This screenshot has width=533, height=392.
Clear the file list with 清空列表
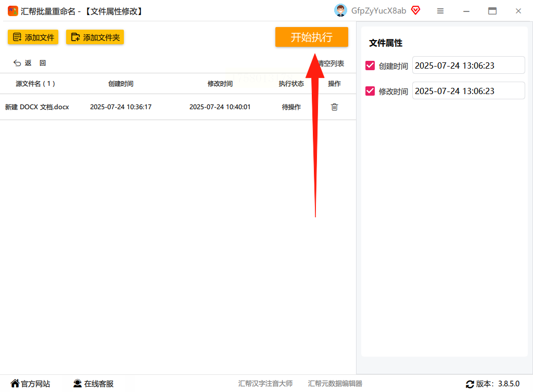click(x=331, y=63)
